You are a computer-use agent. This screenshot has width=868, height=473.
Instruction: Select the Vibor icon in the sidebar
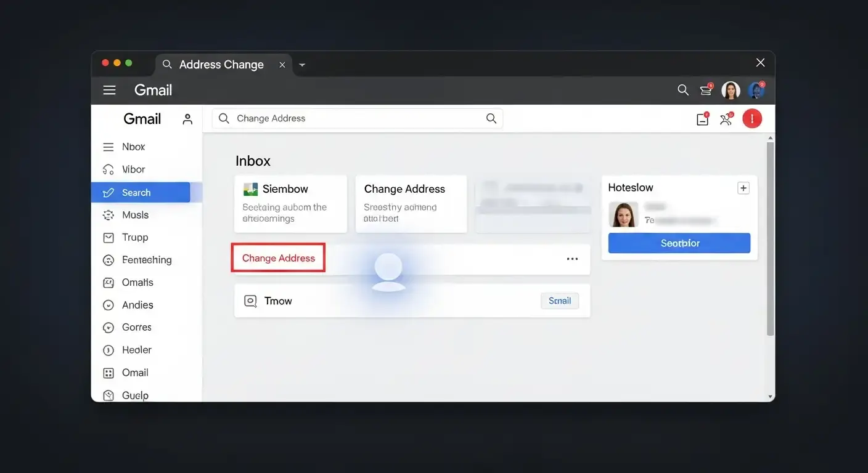point(108,169)
